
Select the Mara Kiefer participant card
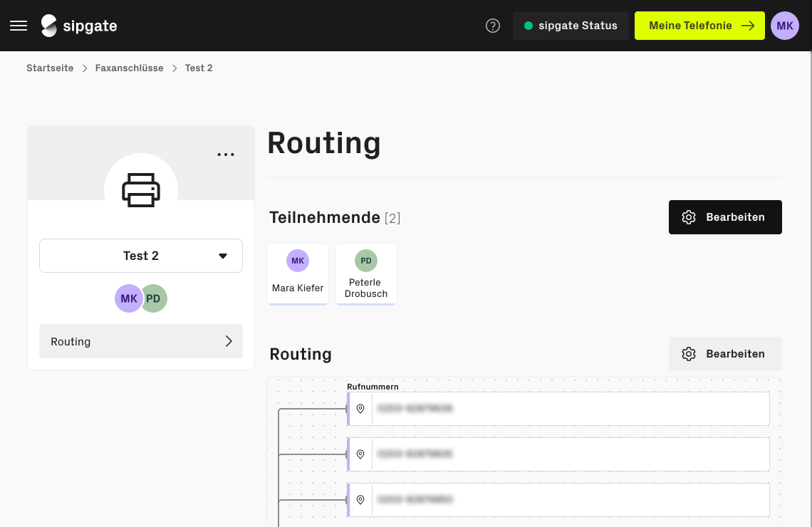coord(298,274)
